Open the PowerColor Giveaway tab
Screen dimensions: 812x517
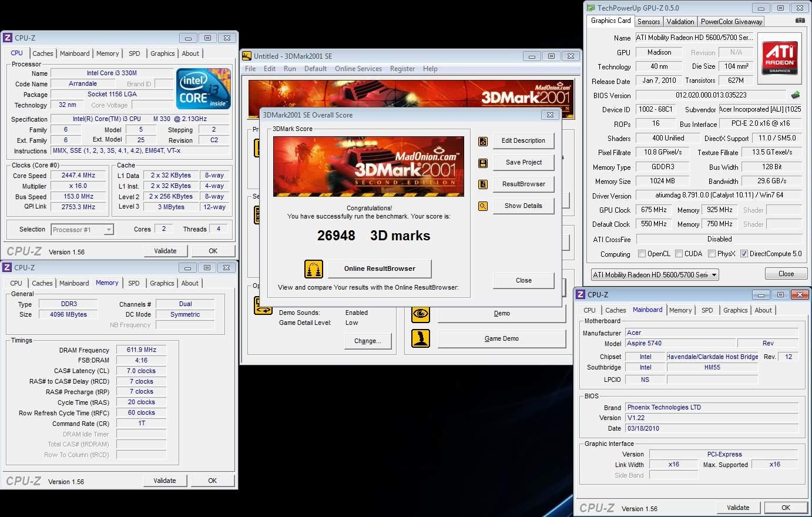click(x=732, y=22)
